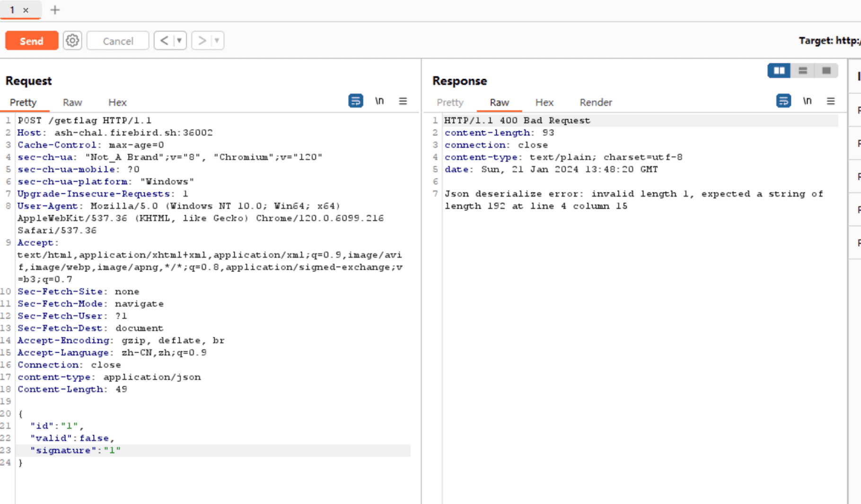Viewport: 861px width, 504px height.
Task: Toggle line wrap in Response viewer
Action: [783, 101]
